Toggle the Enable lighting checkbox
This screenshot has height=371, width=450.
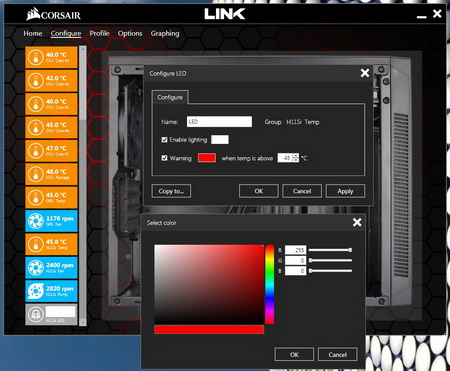click(x=164, y=140)
